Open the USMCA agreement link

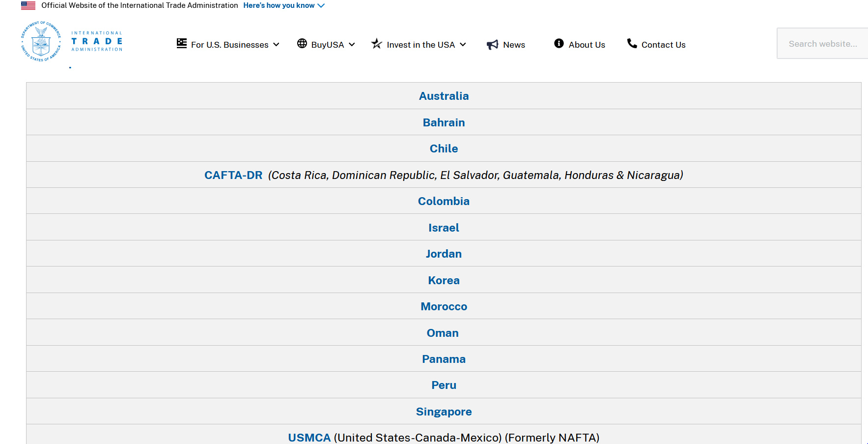click(309, 438)
